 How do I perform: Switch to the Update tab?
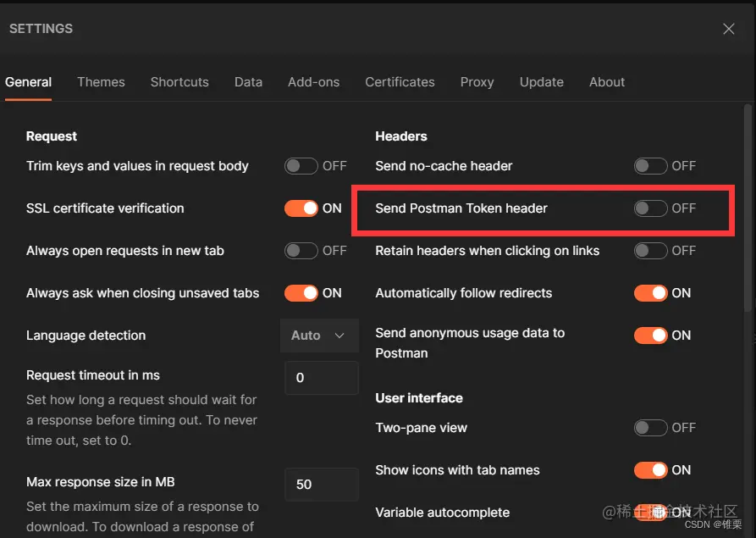[542, 82]
